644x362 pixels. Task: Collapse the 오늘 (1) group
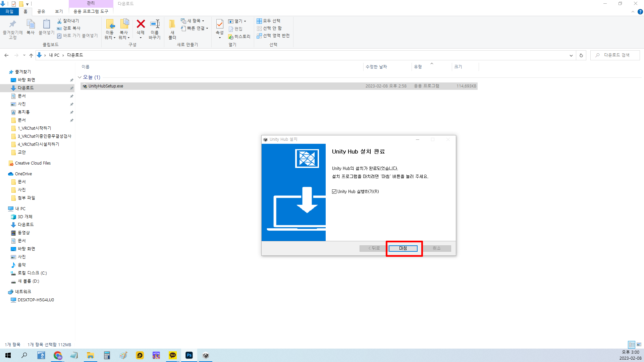79,77
